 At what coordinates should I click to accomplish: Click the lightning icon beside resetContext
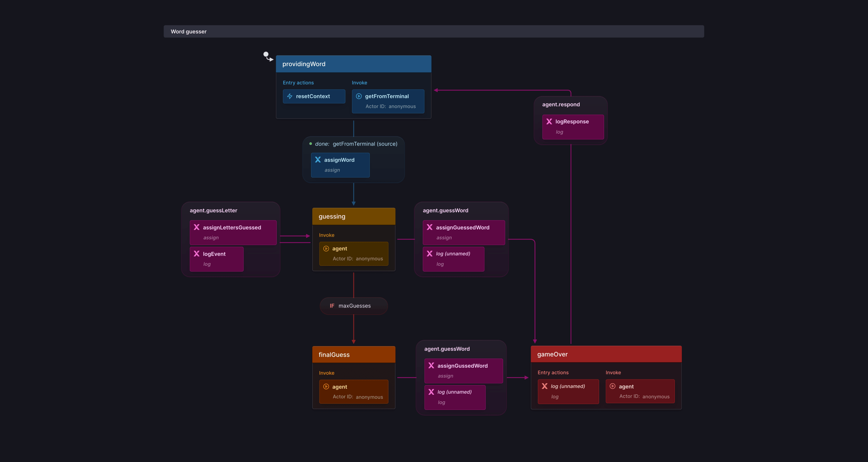290,96
